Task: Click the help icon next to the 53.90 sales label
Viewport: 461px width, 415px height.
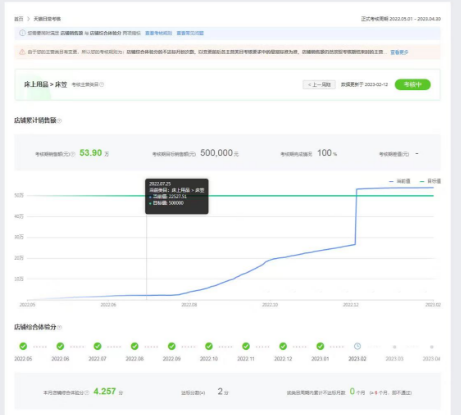Action: pos(73,154)
